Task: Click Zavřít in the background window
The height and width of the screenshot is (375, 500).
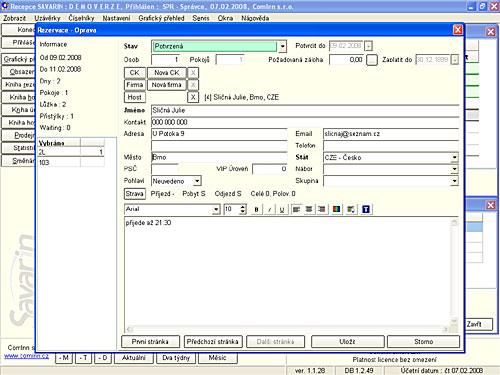Action: click(x=478, y=324)
